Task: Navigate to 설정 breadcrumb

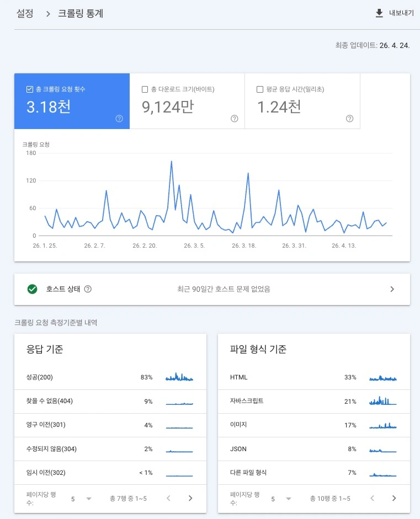Action: pyautogui.click(x=25, y=14)
